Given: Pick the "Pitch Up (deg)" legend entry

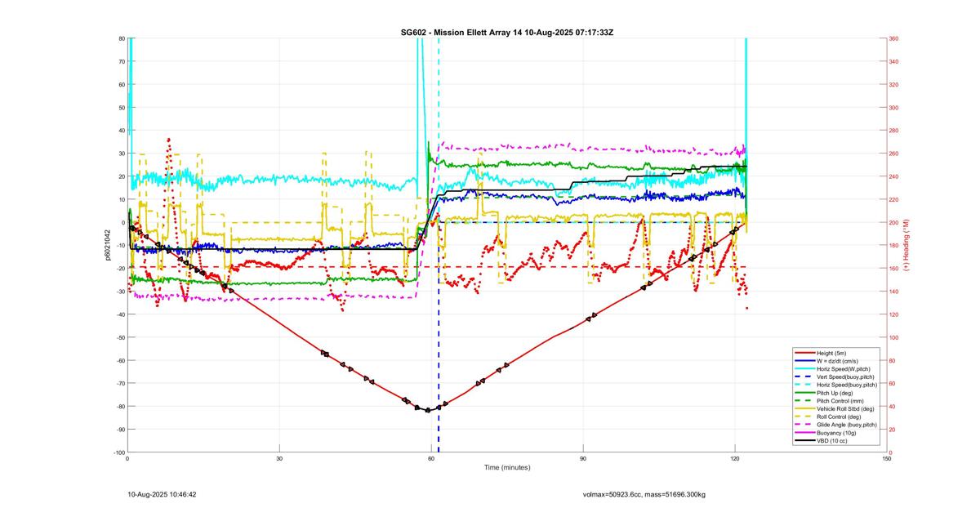Looking at the screenshot, I should (x=835, y=393).
